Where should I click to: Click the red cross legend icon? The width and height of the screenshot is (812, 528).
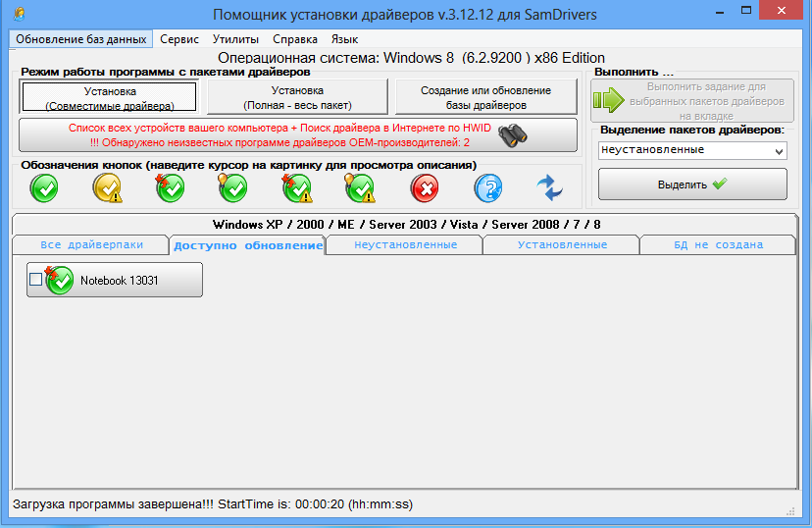425,187
